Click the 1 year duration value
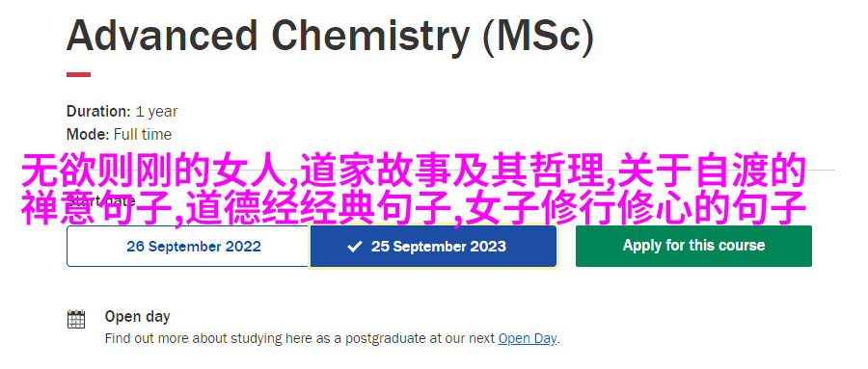 (156, 112)
